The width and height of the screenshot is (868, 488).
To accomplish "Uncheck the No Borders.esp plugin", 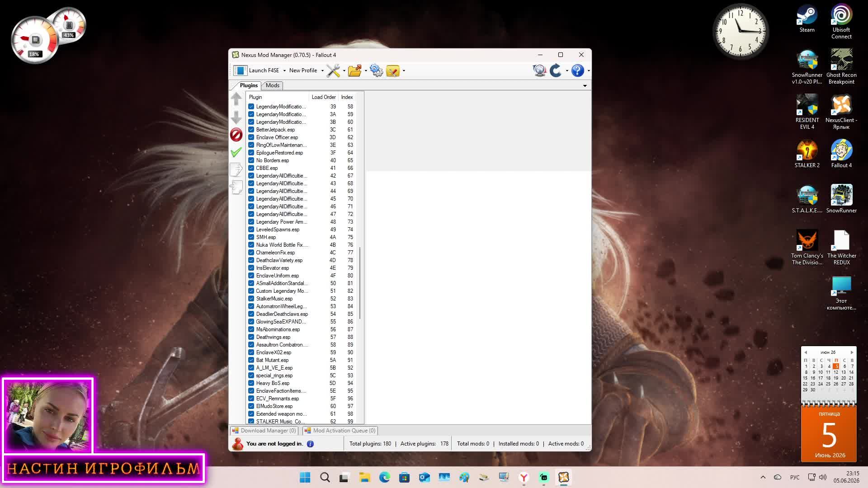I will 251,160.
